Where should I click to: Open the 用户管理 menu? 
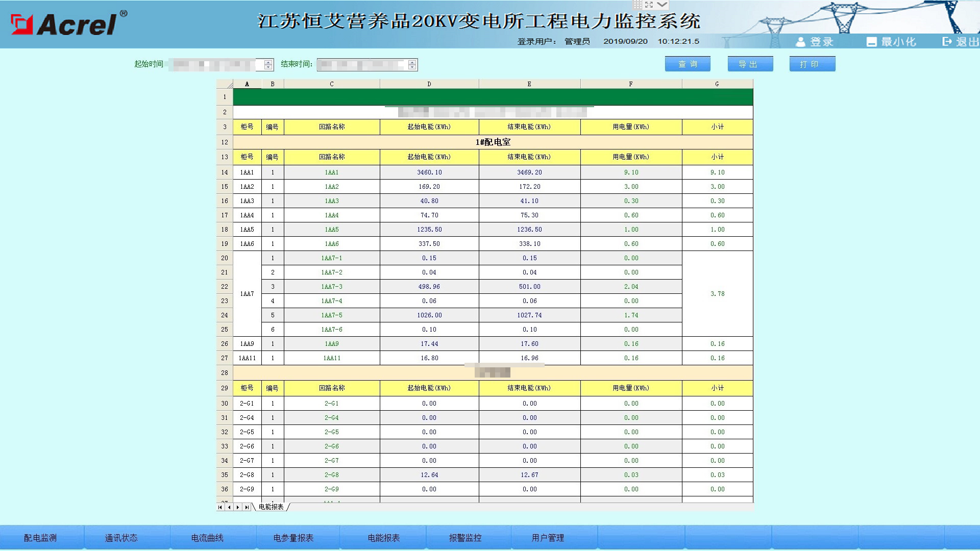(x=548, y=538)
